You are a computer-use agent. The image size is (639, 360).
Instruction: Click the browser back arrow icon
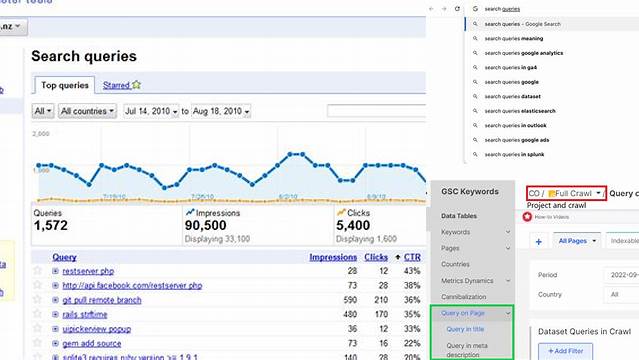432,9
